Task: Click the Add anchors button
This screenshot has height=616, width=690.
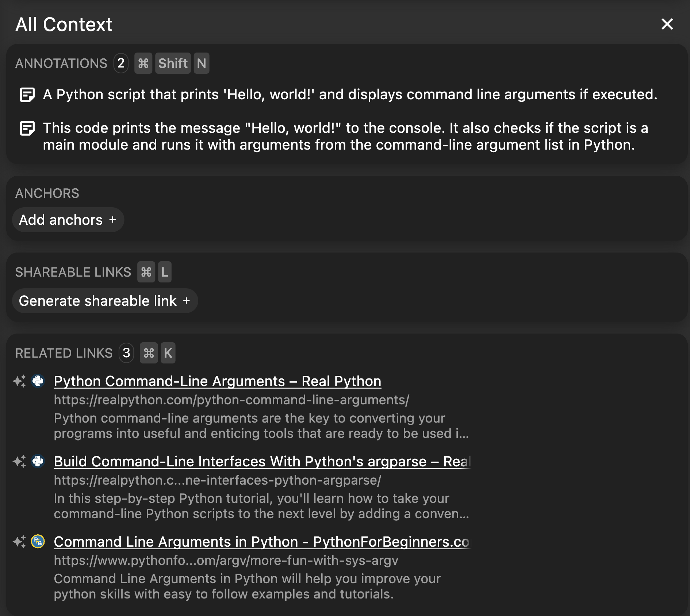Action: tap(68, 220)
